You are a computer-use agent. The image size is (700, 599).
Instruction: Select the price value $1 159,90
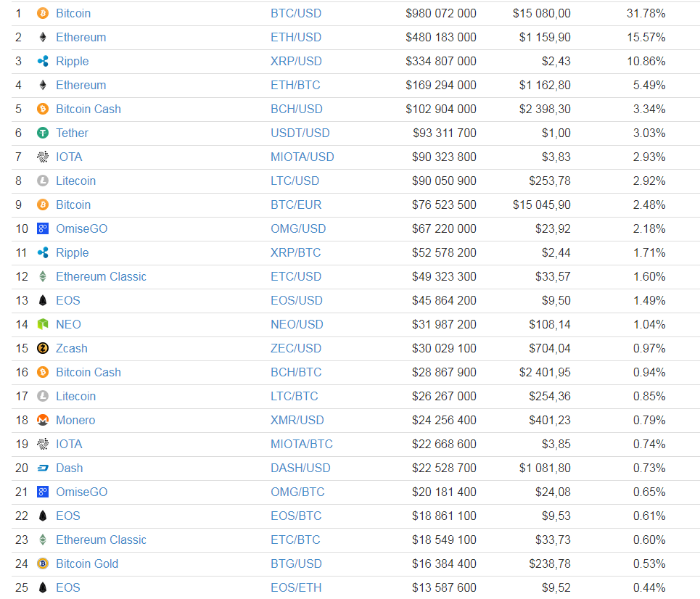point(545,37)
